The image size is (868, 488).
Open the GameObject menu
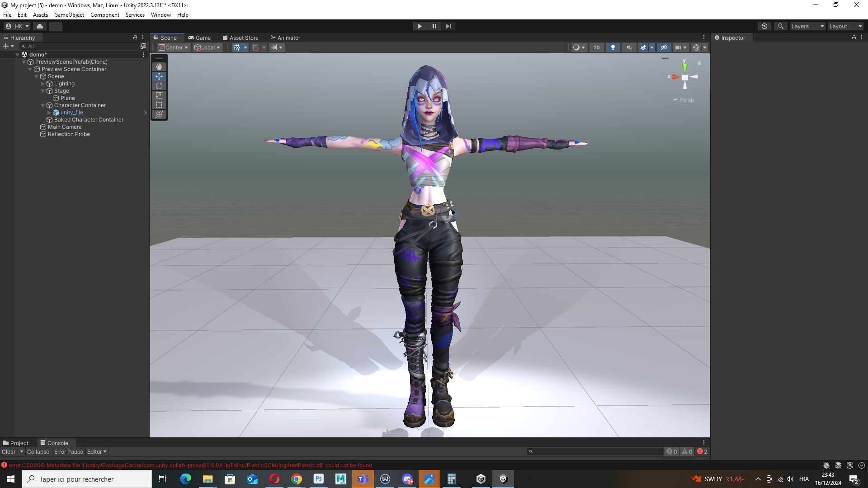(69, 15)
